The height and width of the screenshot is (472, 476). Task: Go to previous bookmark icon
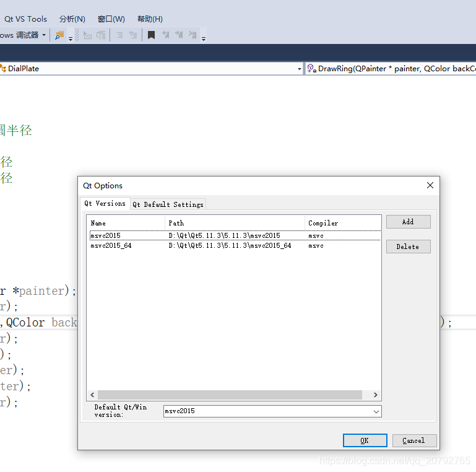166,35
